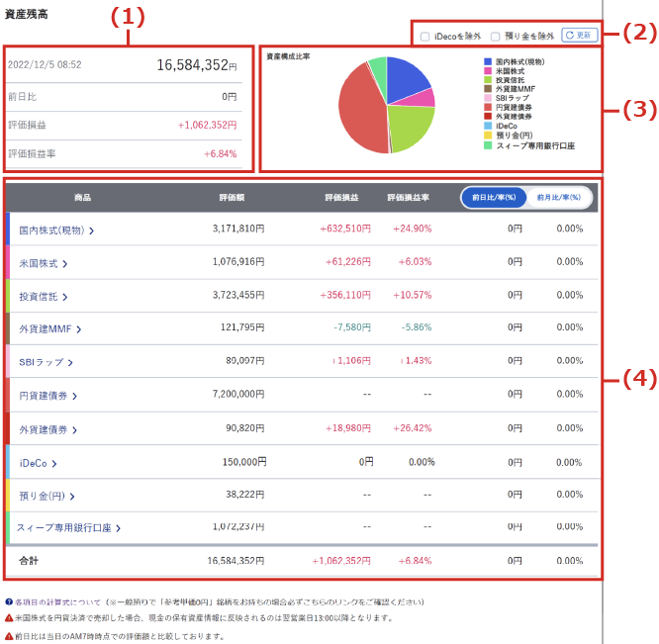Click the スイープ専用銀行口座 row chevron

coord(118,528)
